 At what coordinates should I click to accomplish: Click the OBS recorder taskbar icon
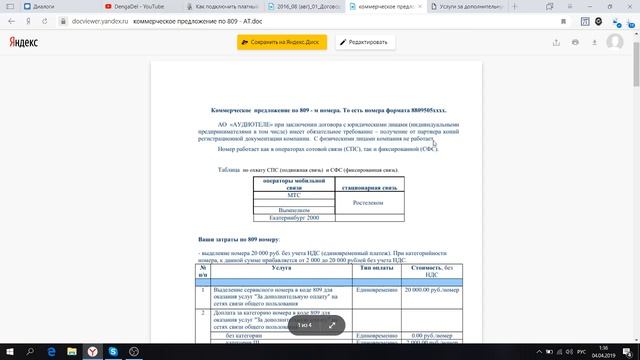(x=134, y=351)
